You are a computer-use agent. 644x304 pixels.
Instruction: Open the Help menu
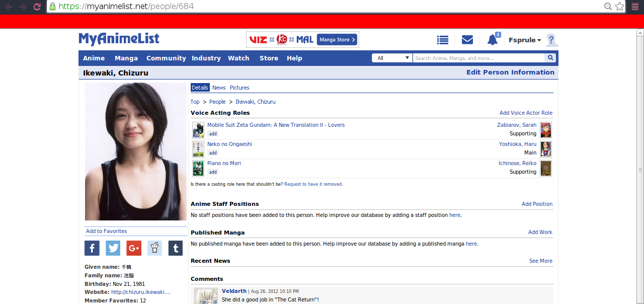(294, 58)
